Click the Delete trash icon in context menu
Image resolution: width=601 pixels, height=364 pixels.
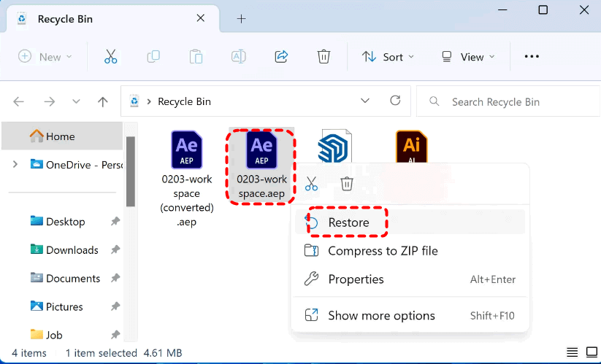point(347,184)
